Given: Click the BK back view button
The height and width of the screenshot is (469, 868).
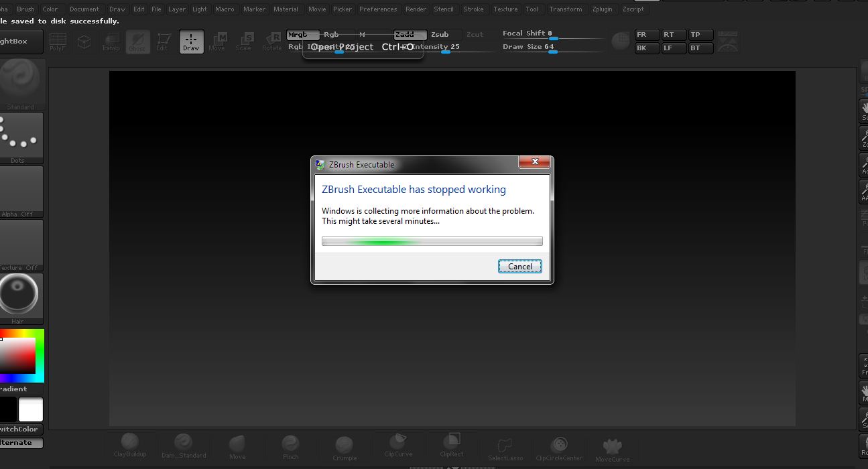Looking at the screenshot, I should pos(647,48).
